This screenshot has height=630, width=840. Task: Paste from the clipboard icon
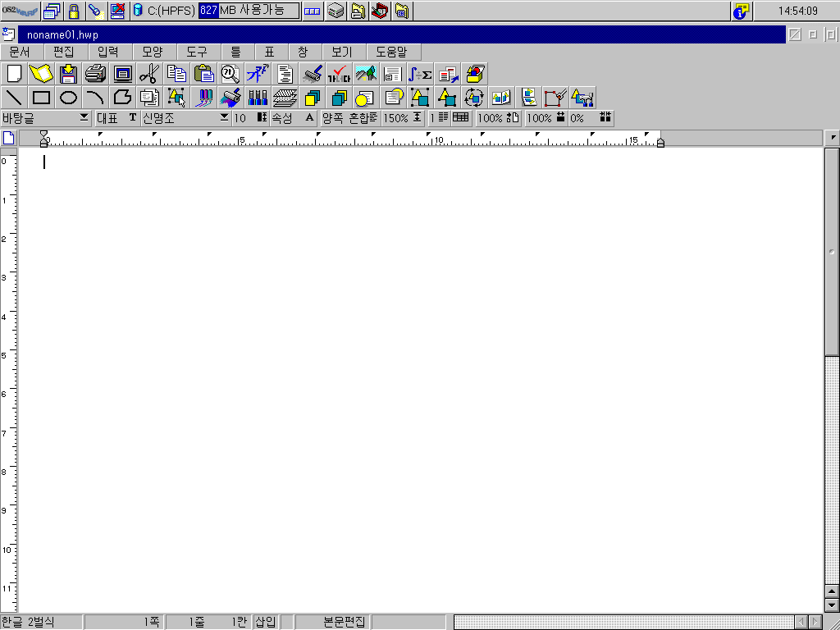point(203,74)
